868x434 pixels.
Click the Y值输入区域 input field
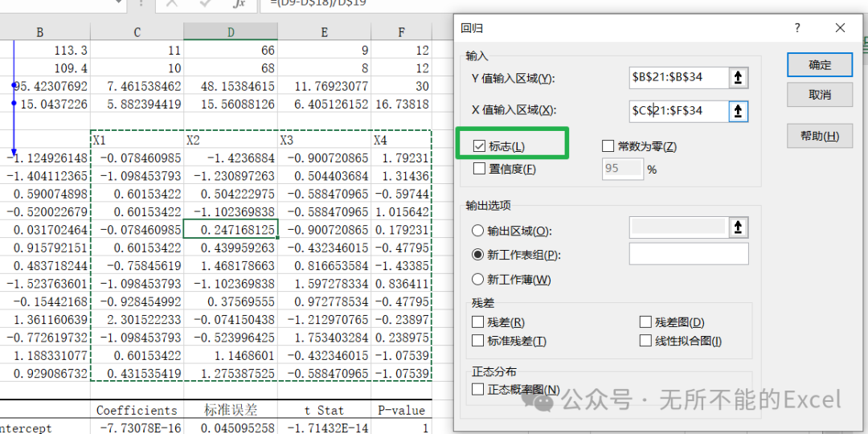click(x=678, y=77)
